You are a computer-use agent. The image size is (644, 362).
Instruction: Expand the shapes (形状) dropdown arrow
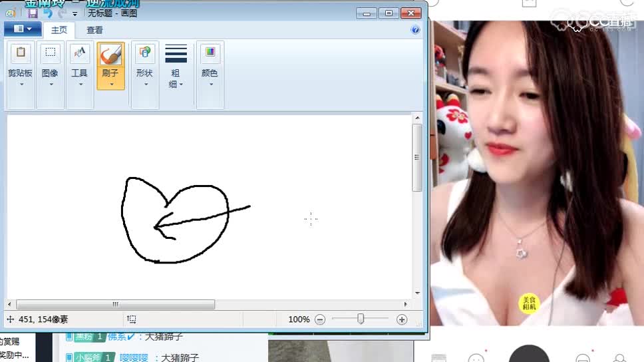point(146,85)
